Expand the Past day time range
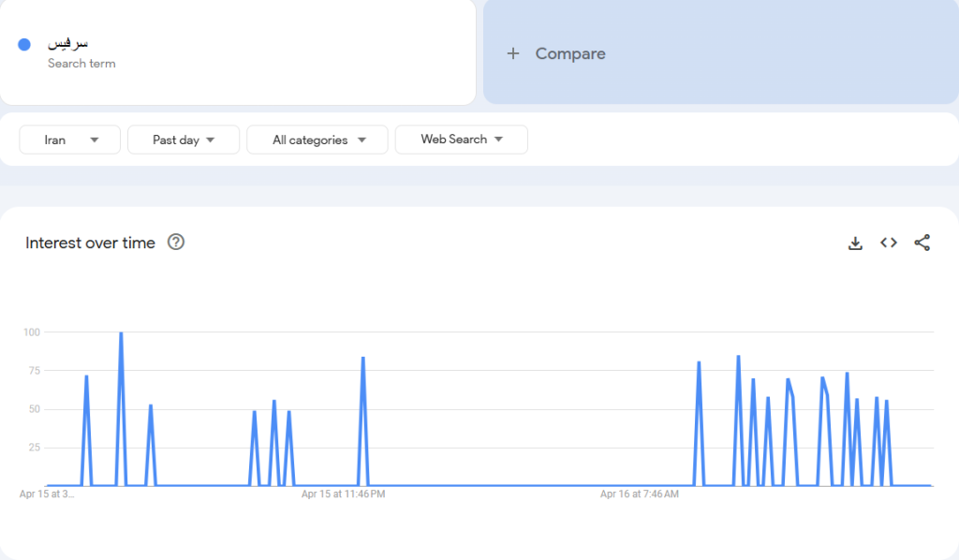This screenshot has height=560, width=959. point(184,140)
